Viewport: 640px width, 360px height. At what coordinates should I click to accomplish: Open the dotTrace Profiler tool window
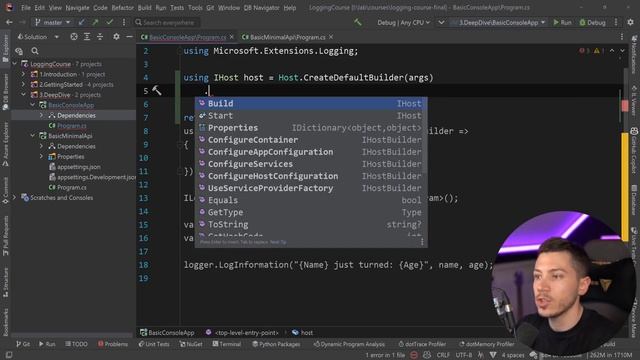(422, 344)
